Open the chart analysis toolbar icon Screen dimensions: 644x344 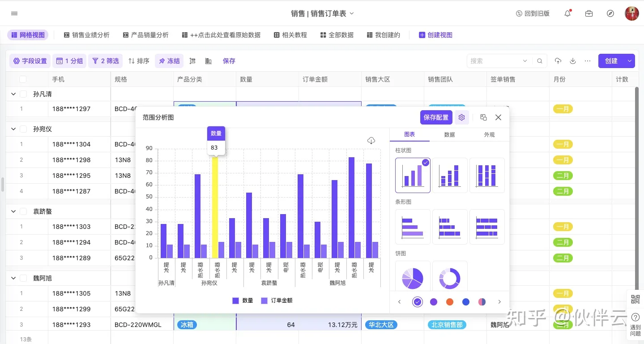click(x=208, y=61)
